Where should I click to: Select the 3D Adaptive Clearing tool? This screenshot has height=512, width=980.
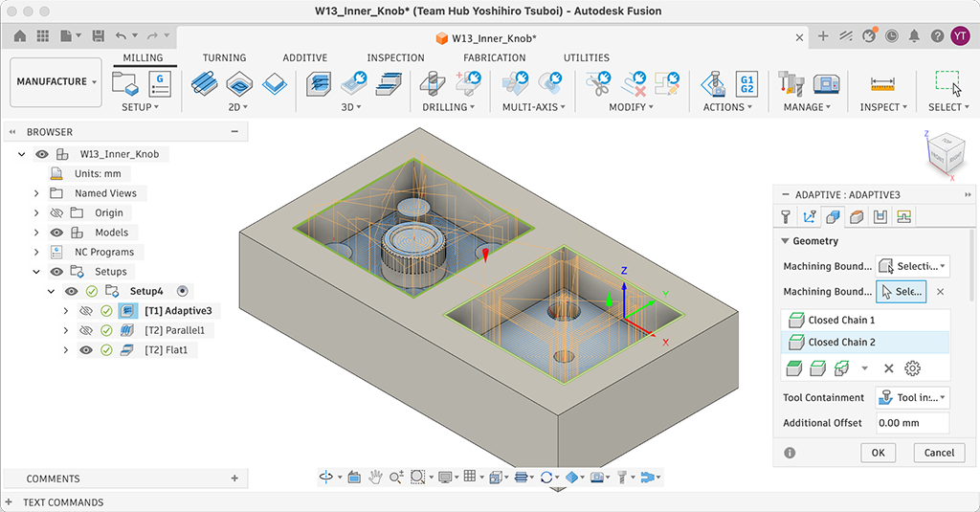pyautogui.click(x=319, y=84)
